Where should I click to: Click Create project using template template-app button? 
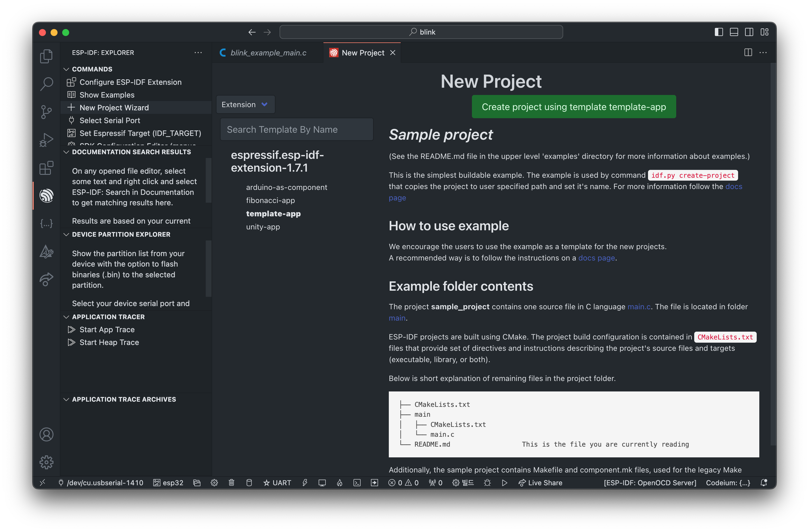tap(573, 107)
